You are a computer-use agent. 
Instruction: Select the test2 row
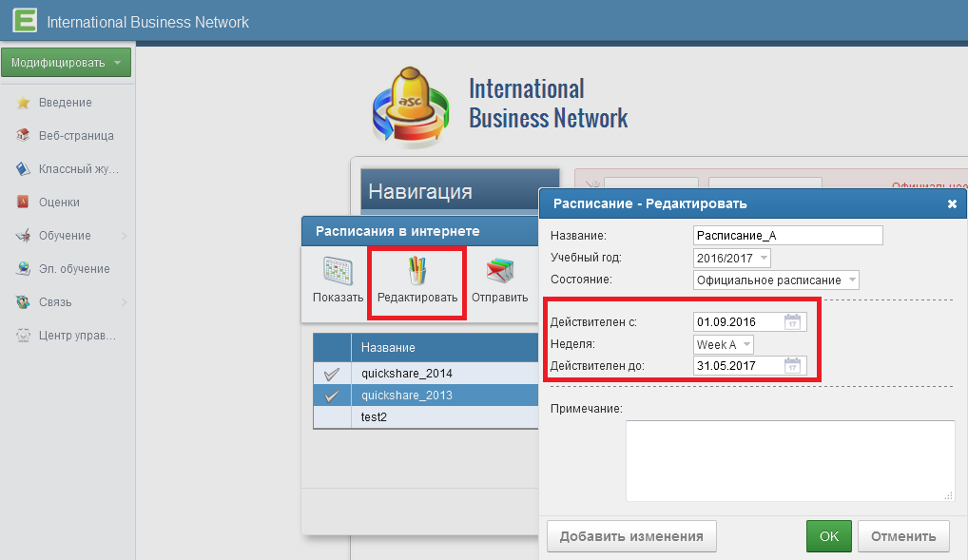pos(426,417)
